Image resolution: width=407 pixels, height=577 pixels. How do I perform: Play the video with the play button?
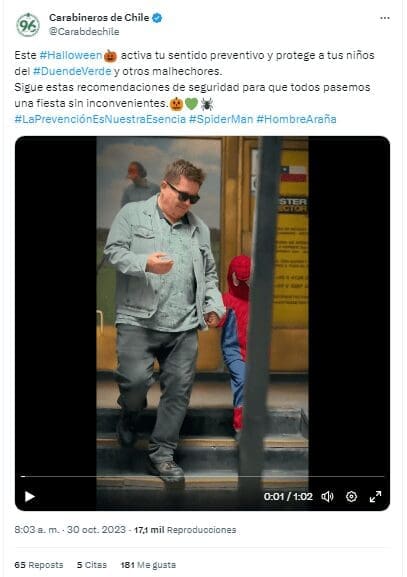click(29, 496)
